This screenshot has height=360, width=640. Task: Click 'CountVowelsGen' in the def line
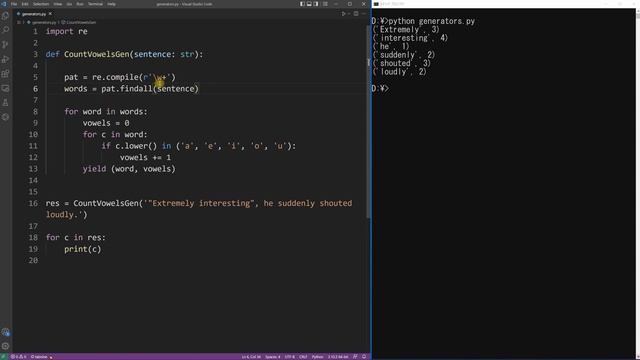coord(97,54)
